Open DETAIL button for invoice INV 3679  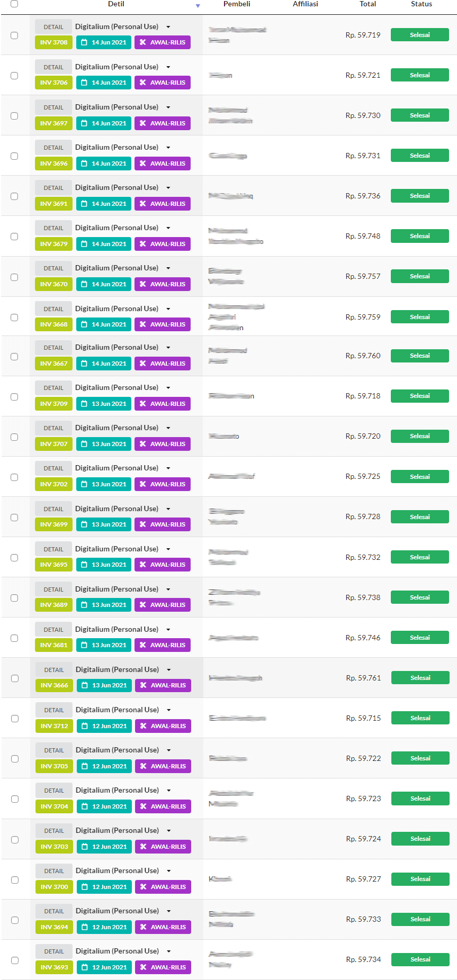tap(53, 228)
